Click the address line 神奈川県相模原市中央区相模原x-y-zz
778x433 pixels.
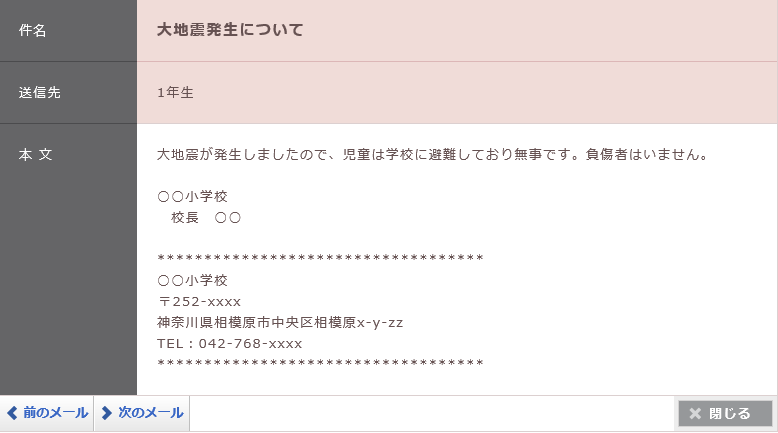(280, 322)
